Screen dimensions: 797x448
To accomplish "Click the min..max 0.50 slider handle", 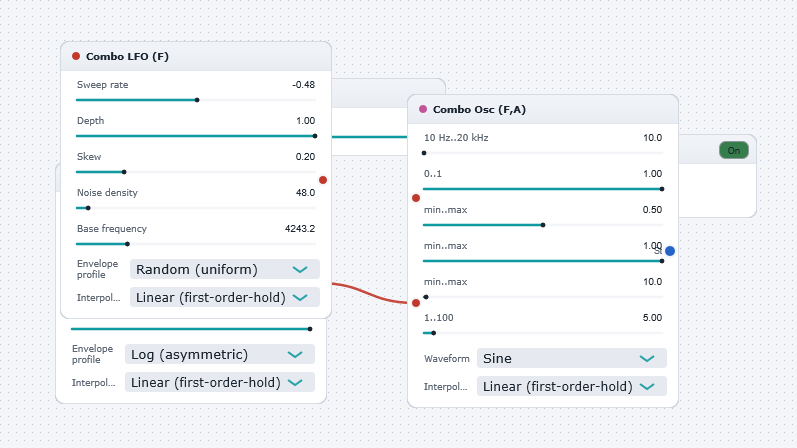I will [543, 225].
